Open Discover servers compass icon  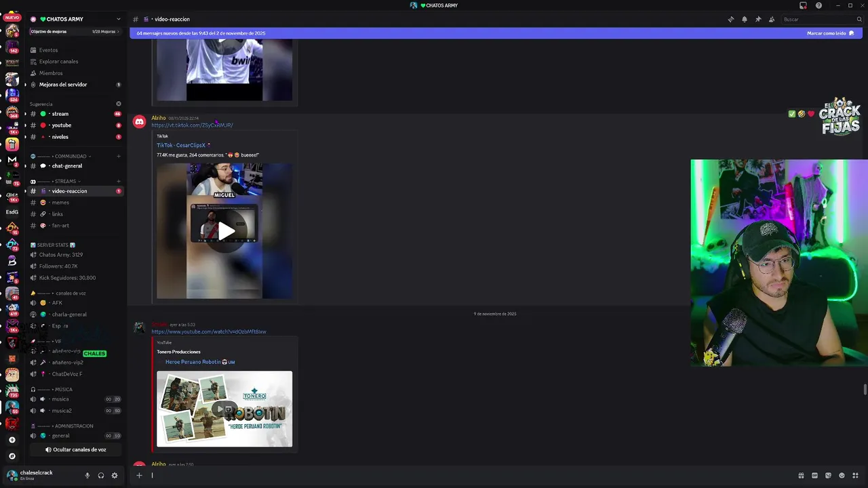(x=12, y=456)
